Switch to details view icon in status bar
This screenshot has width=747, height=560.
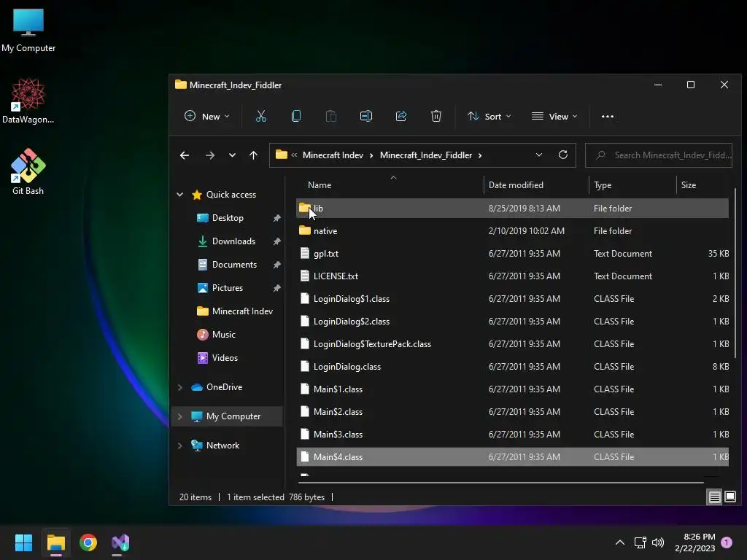715,497
